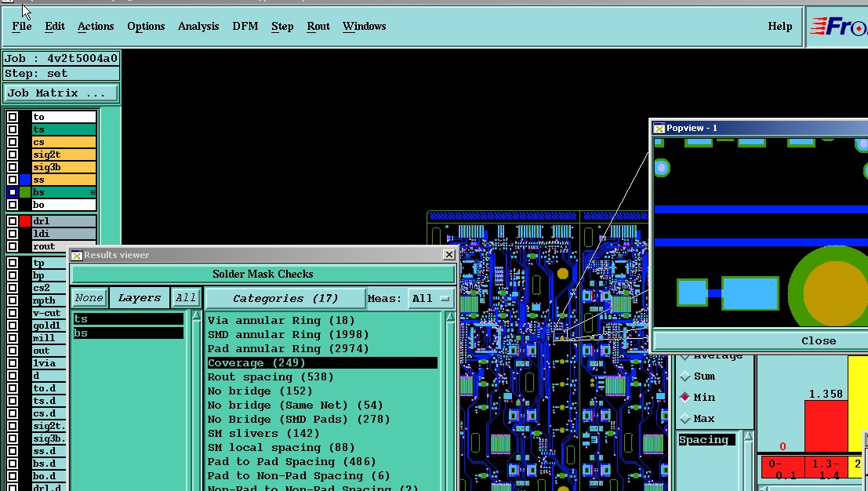Click blue color swatch of layer ss
The height and width of the screenshot is (491, 868).
tap(25, 180)
